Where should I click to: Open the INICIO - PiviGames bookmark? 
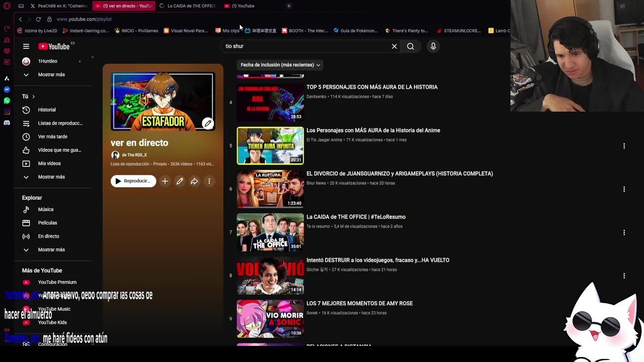tap(136, 31)
